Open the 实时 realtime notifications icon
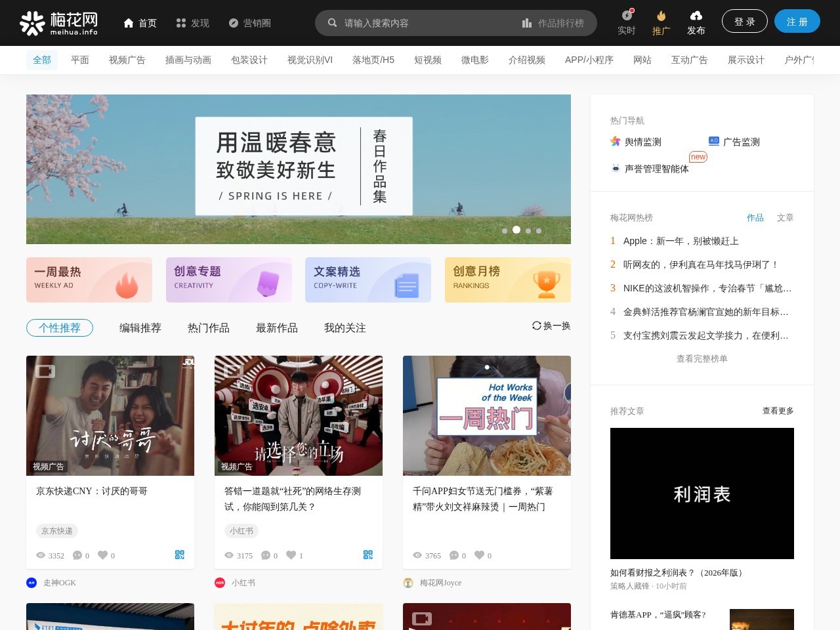The image size is (840, 630). click(x=627, y=16)
